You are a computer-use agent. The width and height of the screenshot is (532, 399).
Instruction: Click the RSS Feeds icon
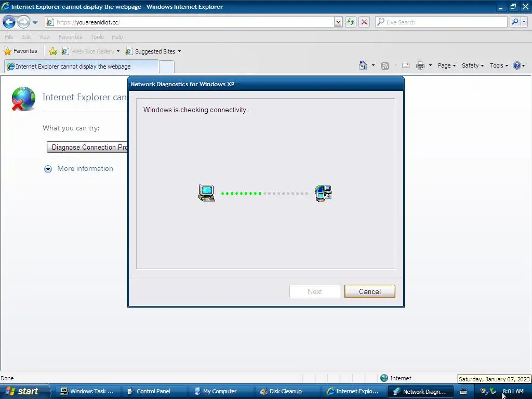pyautogui.click(x=385, y=66)
